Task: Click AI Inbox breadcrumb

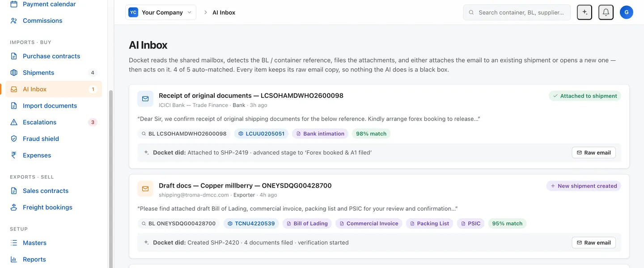Action: coord(224,13)
